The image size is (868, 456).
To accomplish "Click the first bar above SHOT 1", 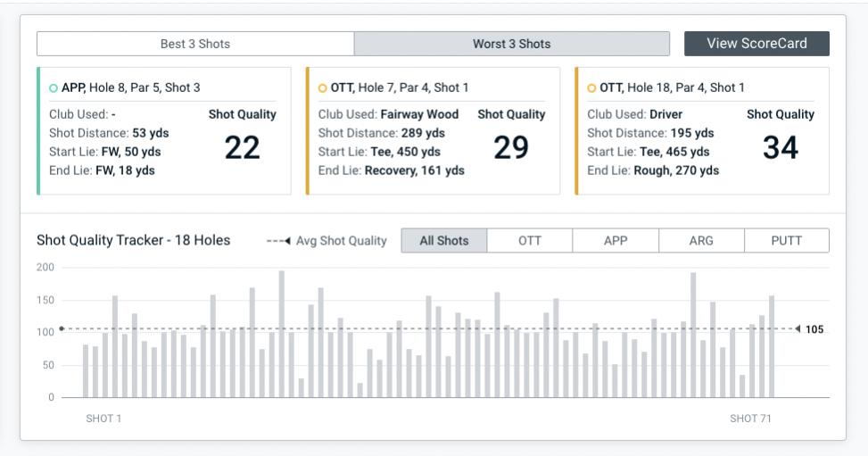I will click(86, 370).
